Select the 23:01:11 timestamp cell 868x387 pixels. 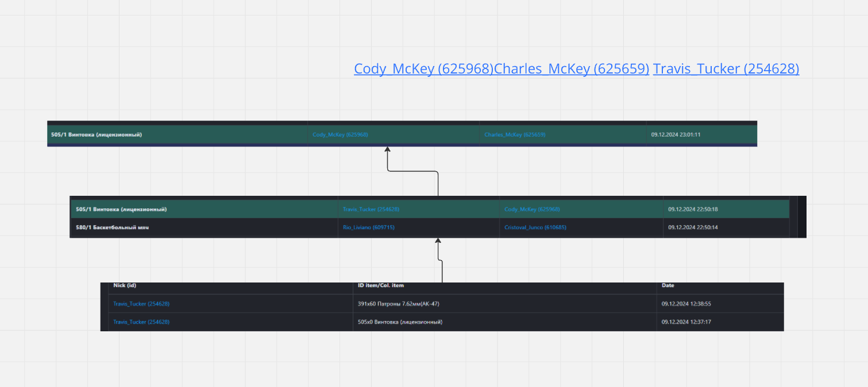click(x=676, y=135)
